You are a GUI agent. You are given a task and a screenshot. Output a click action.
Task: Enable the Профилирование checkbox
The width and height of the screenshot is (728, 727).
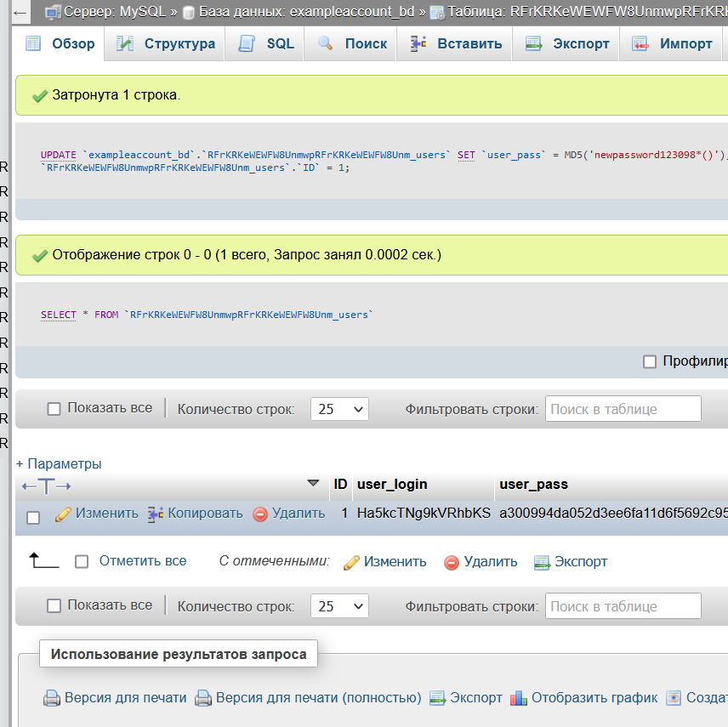click(x=650, y=361)
